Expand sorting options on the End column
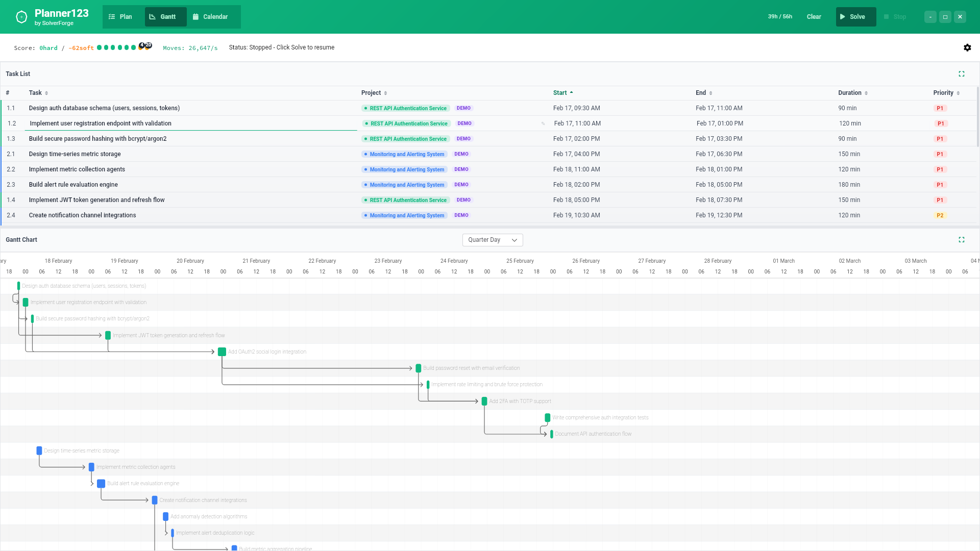Screen dimensions: 980x551 pyautogui.click(x=712, y=93)
